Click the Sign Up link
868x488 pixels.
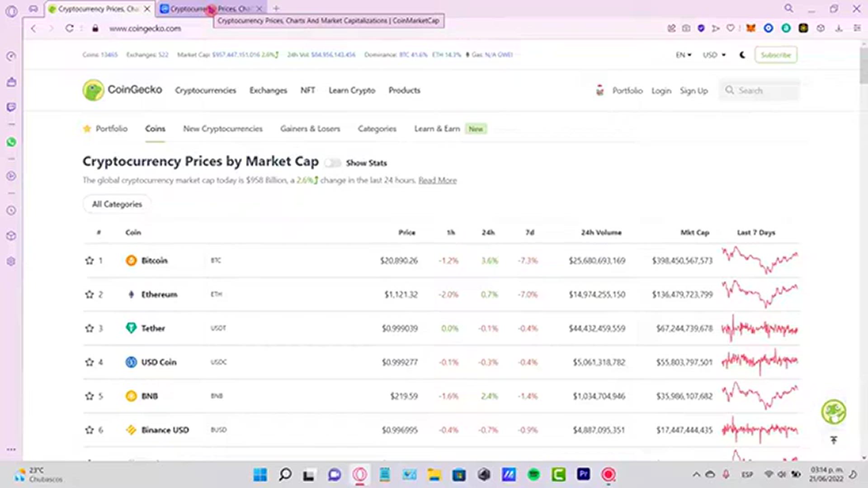693,91
